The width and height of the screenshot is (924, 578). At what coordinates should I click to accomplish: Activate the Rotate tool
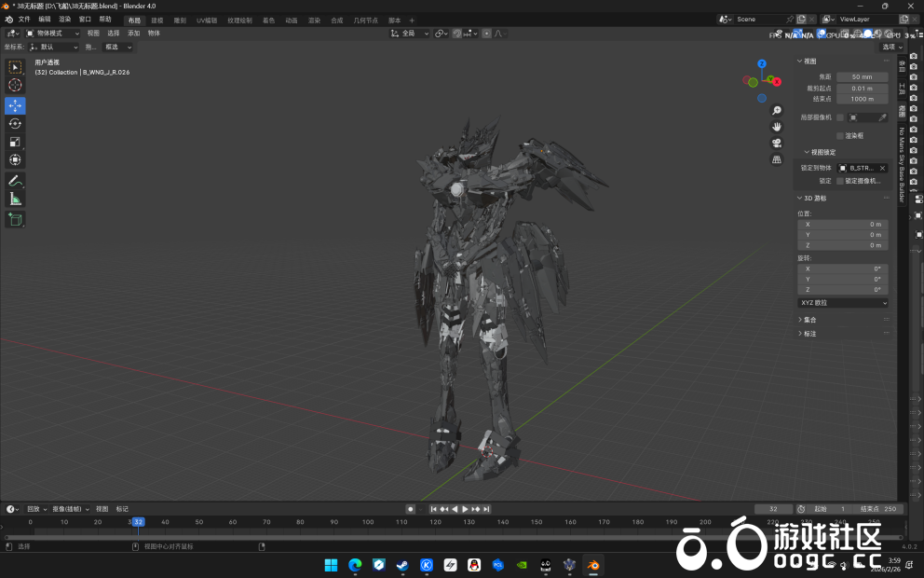[15, 124]
